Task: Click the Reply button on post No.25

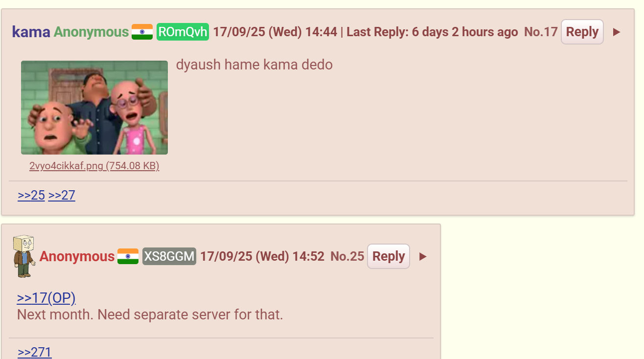Action: (389, 256)
